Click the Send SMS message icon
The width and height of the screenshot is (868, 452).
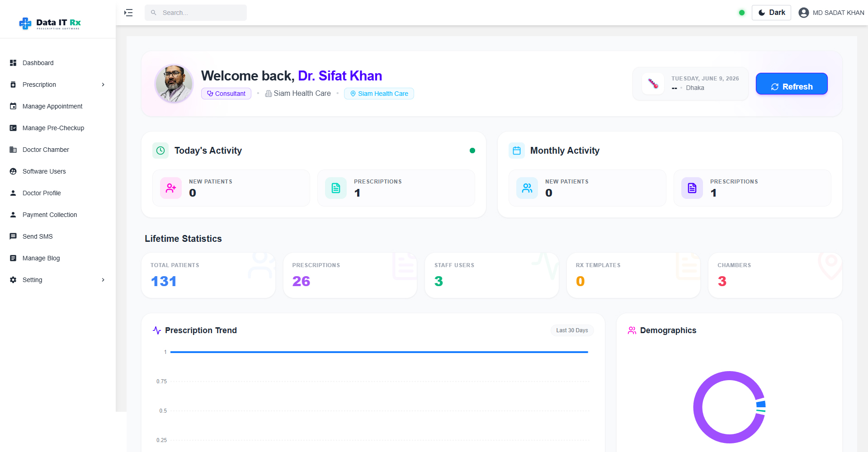[13, 236]
